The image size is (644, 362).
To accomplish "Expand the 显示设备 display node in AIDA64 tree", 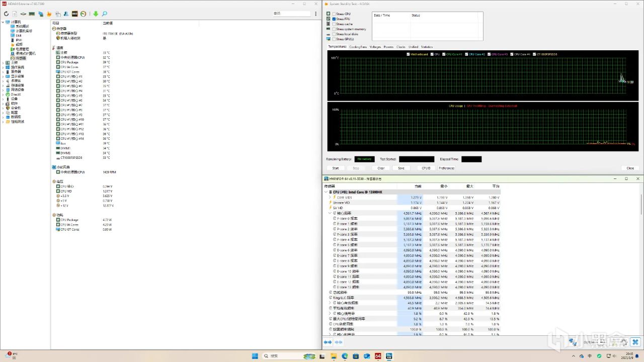I will point(3,76).
